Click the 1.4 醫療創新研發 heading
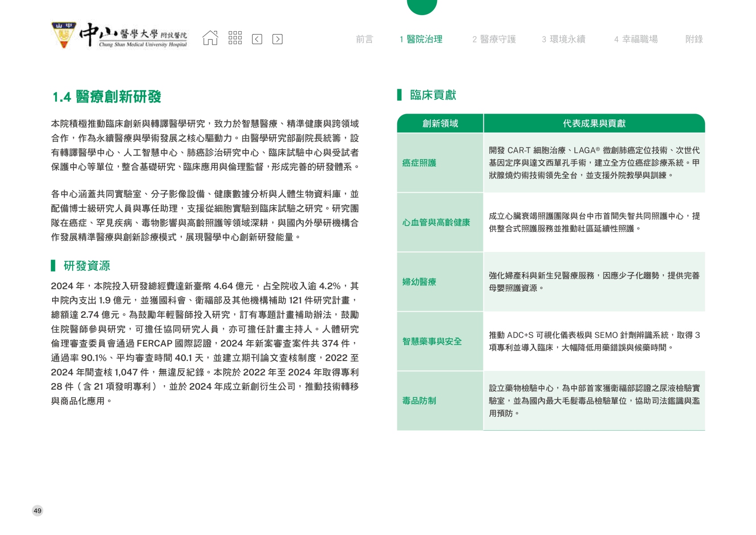This screenshot has width=756, height=535. point(107,97)
